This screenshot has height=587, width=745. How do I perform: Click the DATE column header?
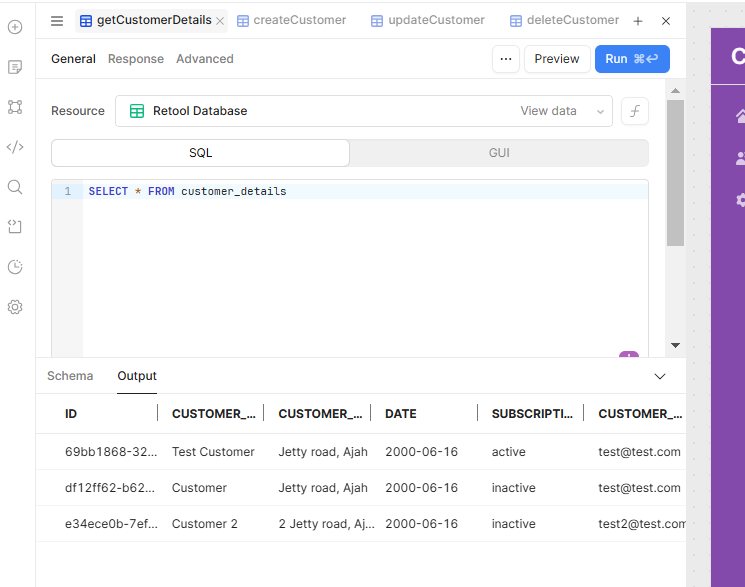click(401, 414)
